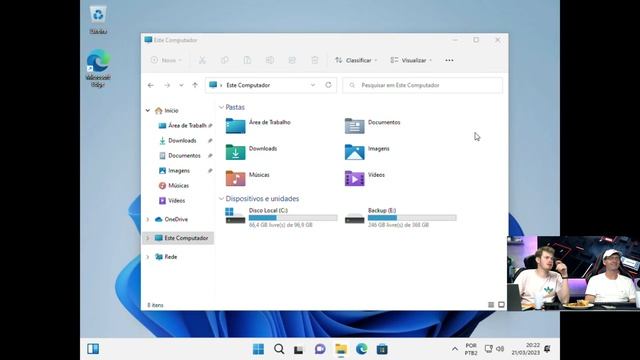Expand the OneDrive tree node
This screenshot has width=640, height=360.
click(148, 220)
